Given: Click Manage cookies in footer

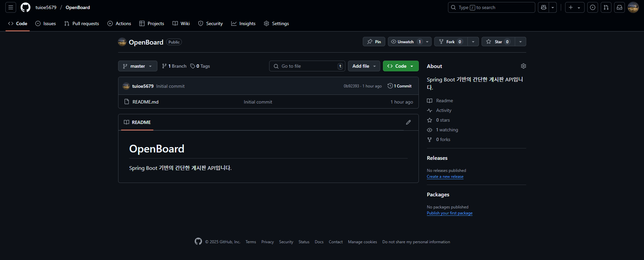Looking at the screenshot, I should (362, 242).
